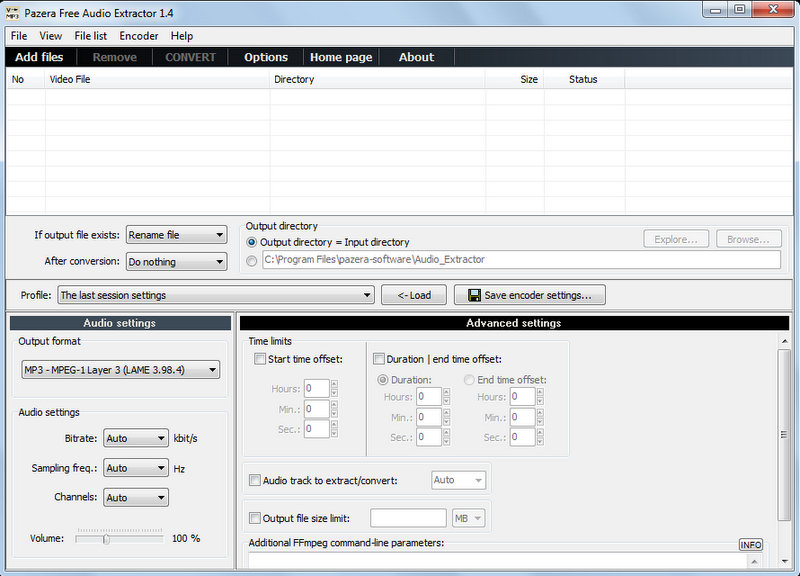The image size is (800, 576).
Task: Open the Help menu
Action: [182, 36]
